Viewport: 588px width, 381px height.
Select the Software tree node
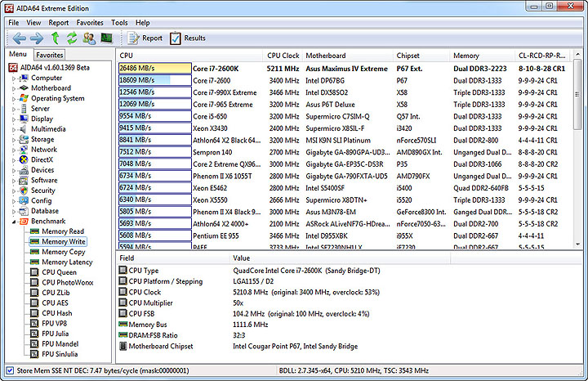tap(44, 180)
